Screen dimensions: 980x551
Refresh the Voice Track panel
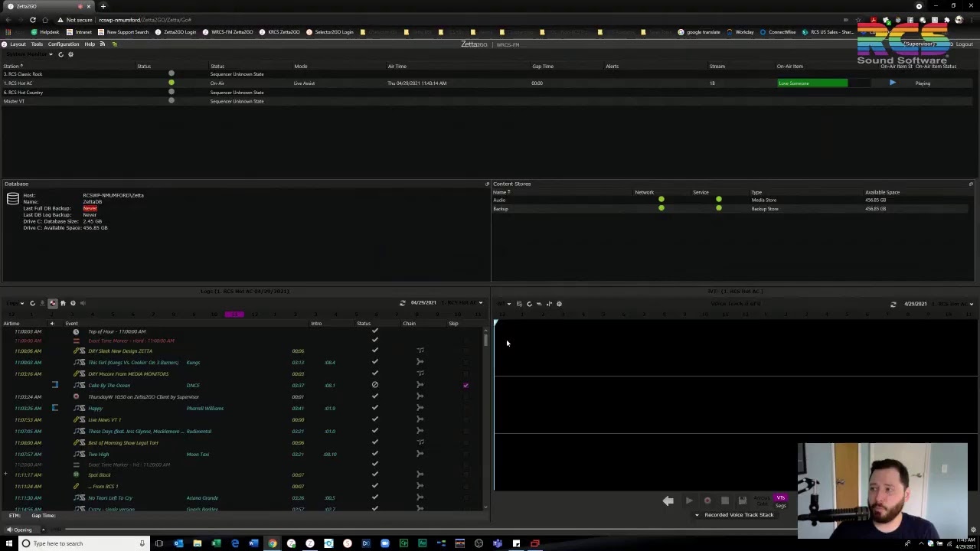(x=529, y=304)
